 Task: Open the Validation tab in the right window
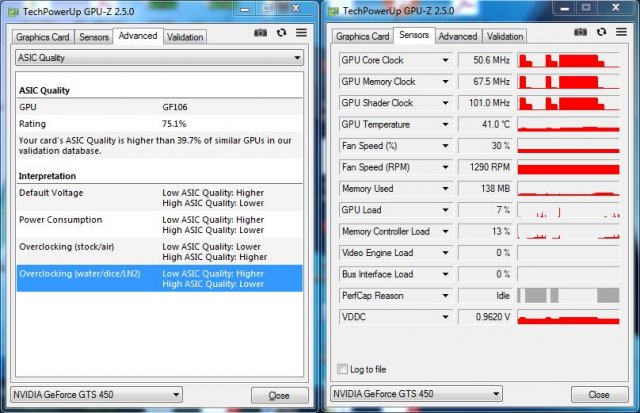(505, 37)
